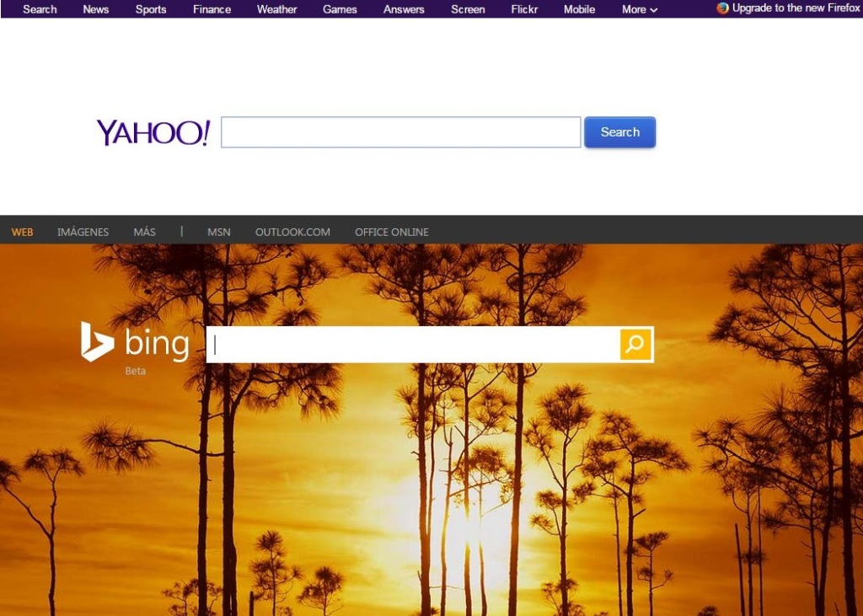Go to Finance in Yahoo bar
Image resolution: width=863 pixels, height=616 pixels.
pos(212,9)
